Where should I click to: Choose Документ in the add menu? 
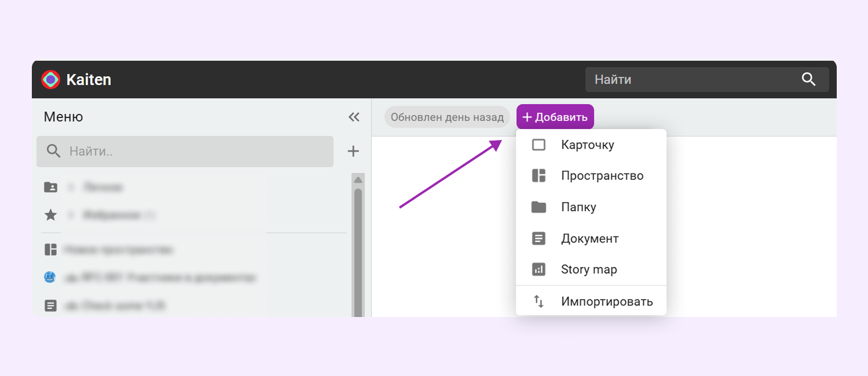[589, 238]
